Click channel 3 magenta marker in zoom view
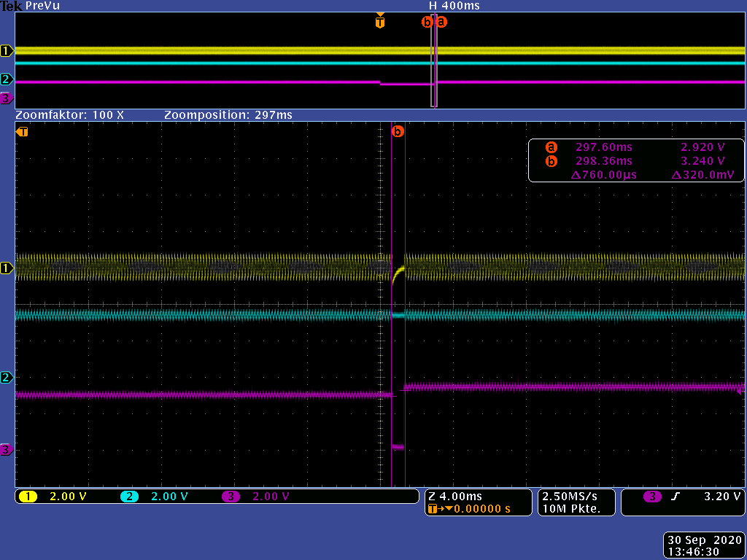 (x=6, y=449)
